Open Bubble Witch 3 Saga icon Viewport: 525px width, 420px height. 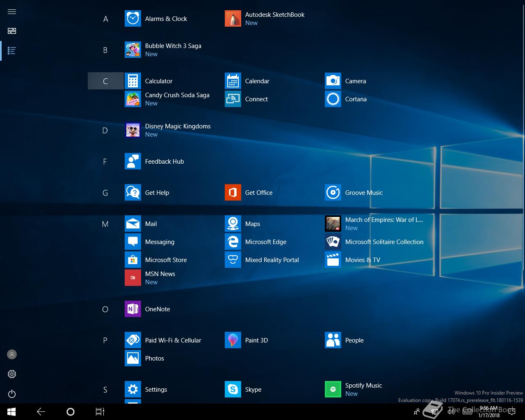[x=133, y=50]
